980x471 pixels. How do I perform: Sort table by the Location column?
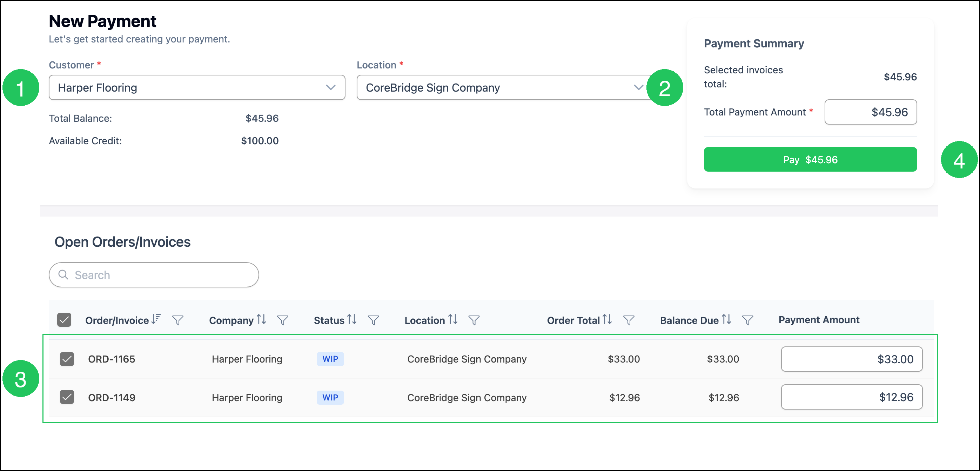[452, 319]
